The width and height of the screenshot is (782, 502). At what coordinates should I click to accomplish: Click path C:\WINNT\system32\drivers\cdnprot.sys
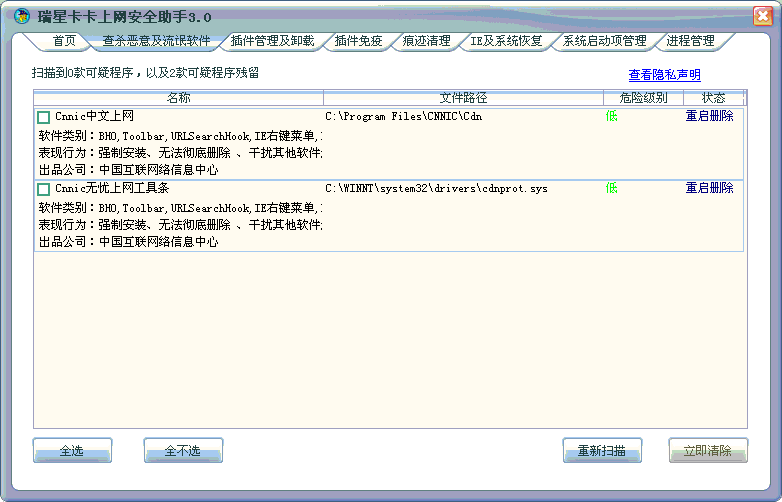436,188
